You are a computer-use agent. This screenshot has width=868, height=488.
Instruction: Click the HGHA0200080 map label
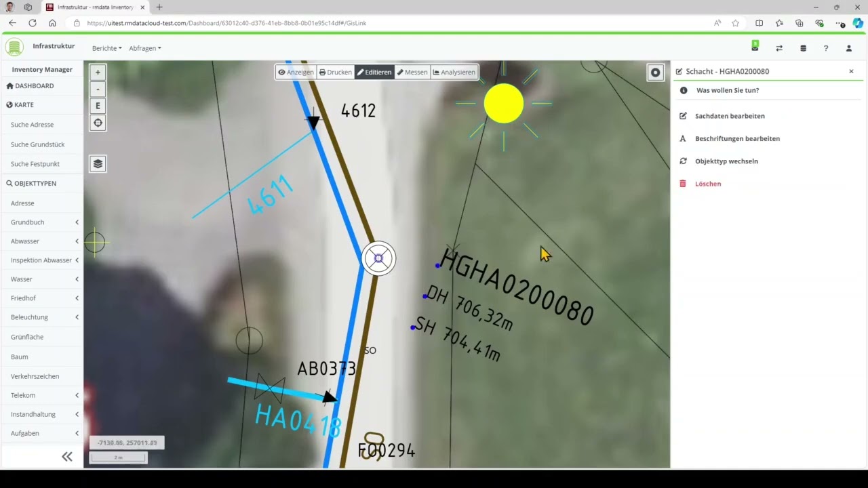517,287
